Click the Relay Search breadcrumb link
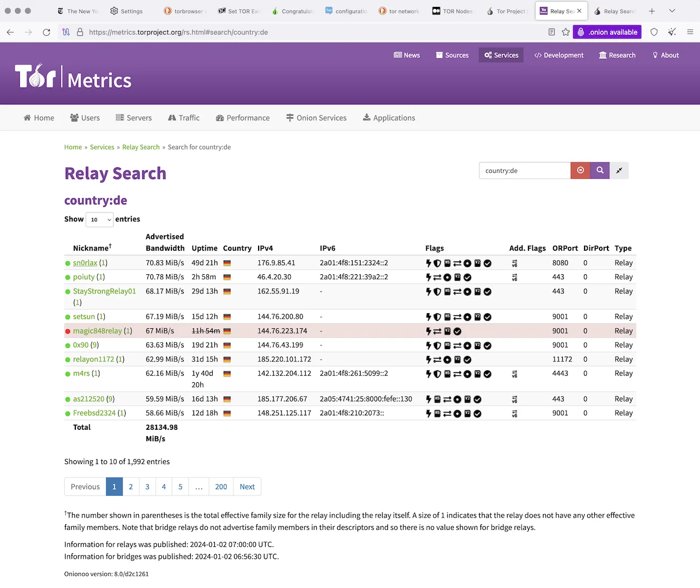Image resolution: width=700 pixels, height=588 pixels. click(x=141, y=147)
